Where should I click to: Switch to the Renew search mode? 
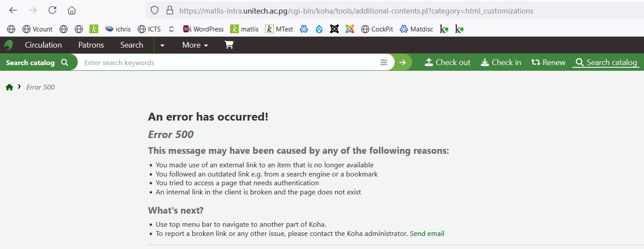pyautogui.click(x=548, y=62)
